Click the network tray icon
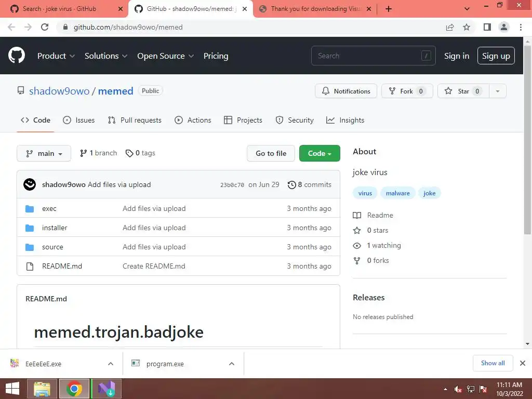The image size is (532, 399). [471, 389]
